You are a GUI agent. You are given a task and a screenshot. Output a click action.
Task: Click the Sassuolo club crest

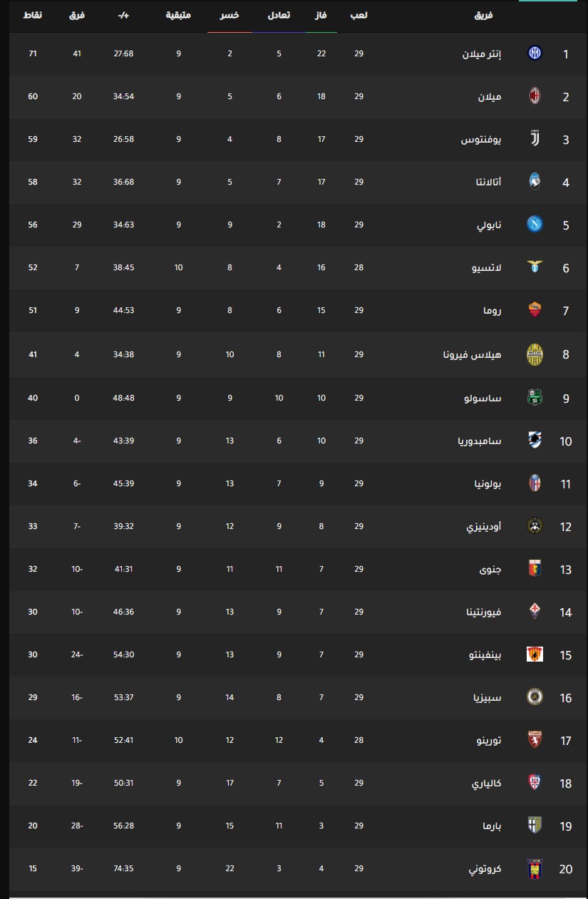[x=535, y=398]
